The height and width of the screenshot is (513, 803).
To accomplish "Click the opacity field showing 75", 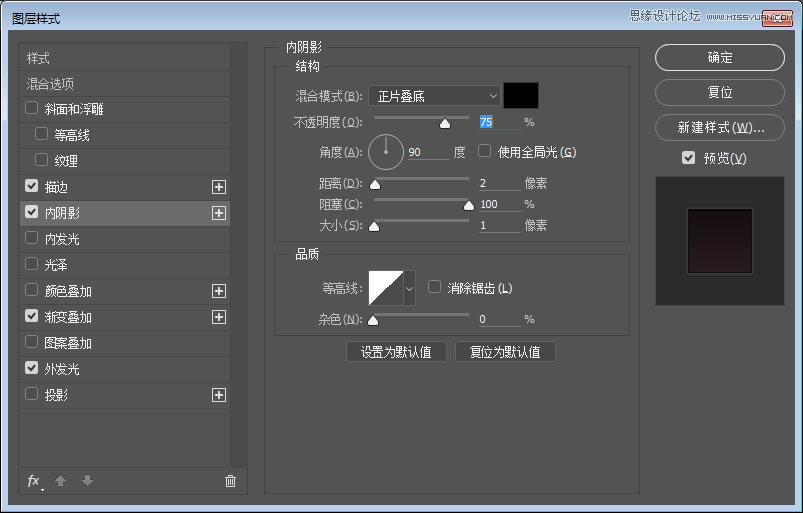I will pyautogui.click(x=499, y=122).
